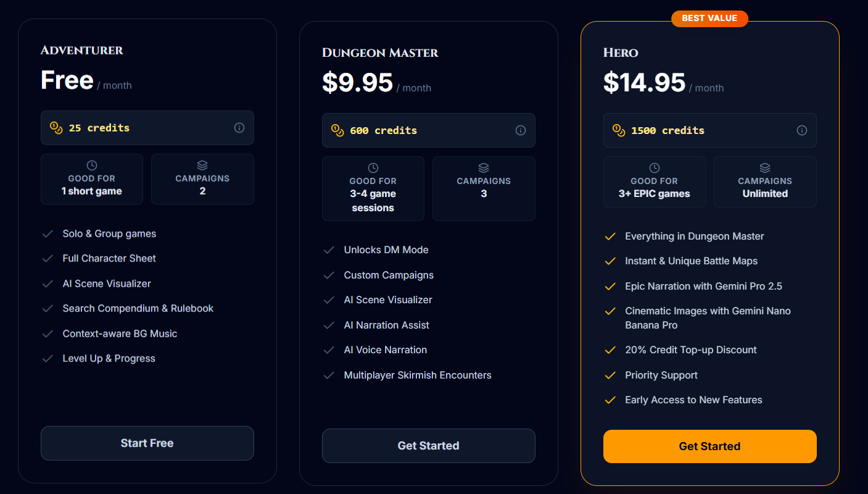
Task: Click the BEST VALUE badge
Action: (709, 19)
